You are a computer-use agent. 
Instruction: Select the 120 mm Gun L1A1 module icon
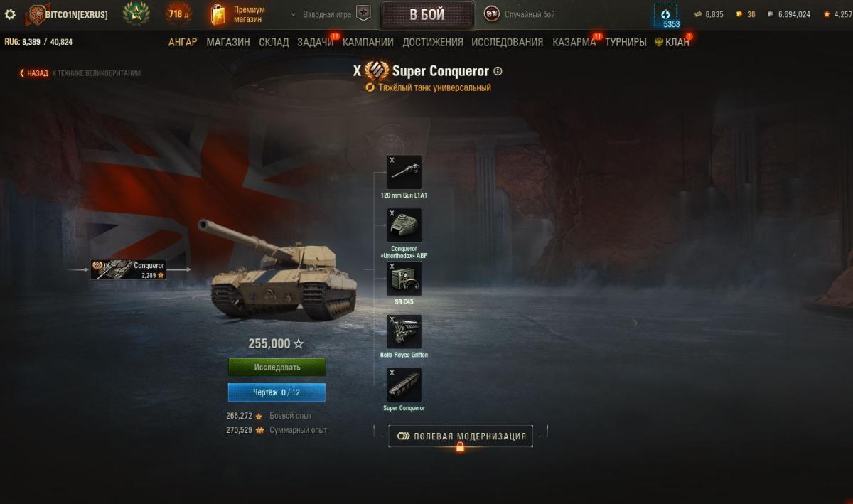pos(404,172)
